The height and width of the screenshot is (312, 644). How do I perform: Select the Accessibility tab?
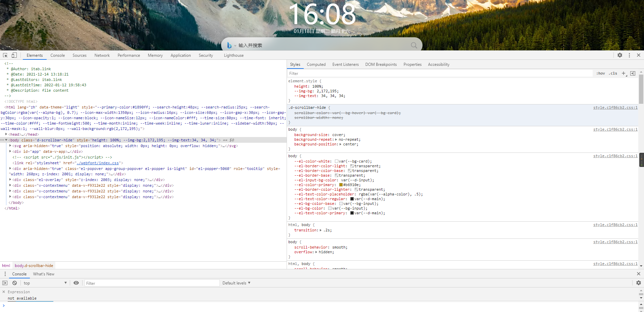click(439, 64)
